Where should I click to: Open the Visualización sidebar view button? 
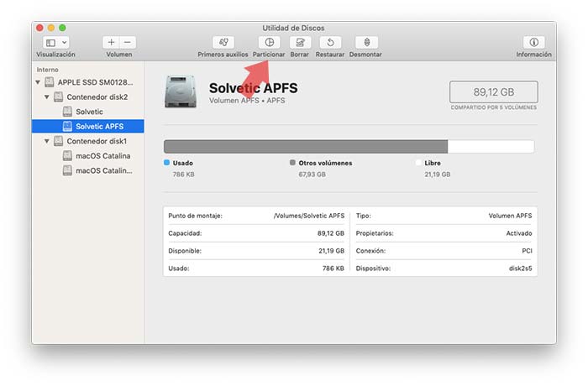point(51,43)
